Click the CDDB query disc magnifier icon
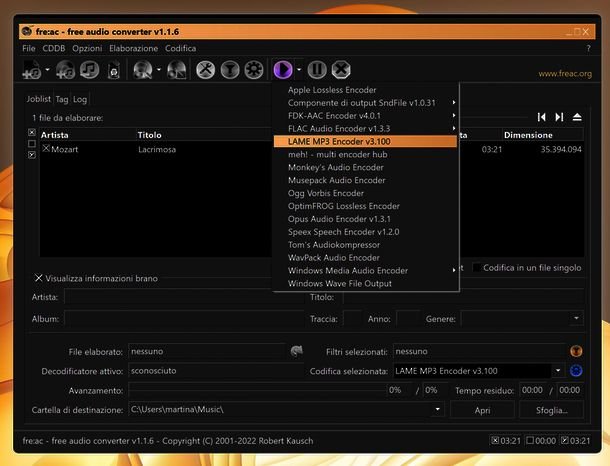The width and height of the screenshot is (610, 466). click(142, 70)
